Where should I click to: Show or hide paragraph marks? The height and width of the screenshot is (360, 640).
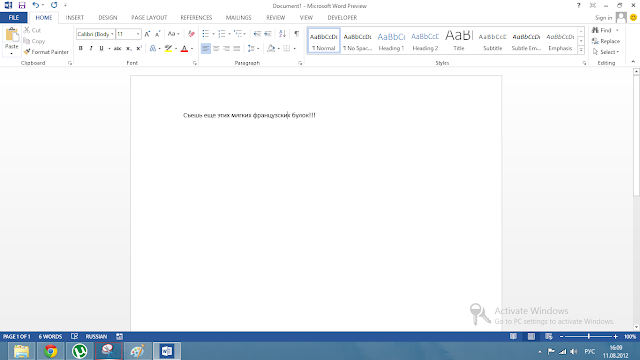point(297,33)
